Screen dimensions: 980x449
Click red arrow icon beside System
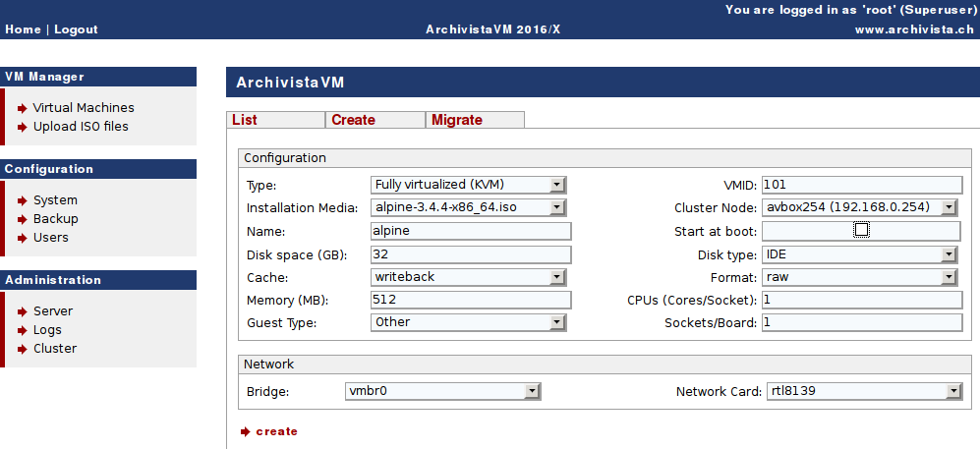pos(23,200)
